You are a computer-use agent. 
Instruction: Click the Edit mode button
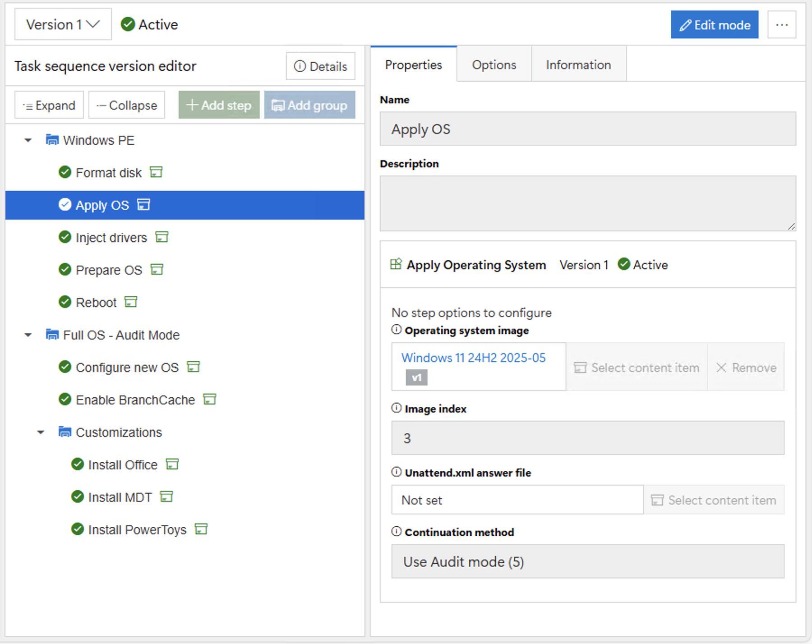pyautogui.click(x=714, y=24)
